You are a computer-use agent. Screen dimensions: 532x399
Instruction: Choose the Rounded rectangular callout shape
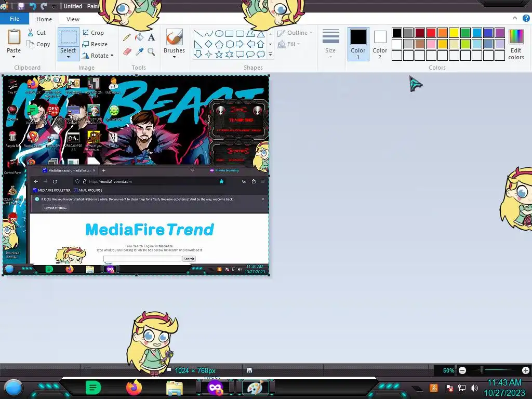[x=240, y=54]
